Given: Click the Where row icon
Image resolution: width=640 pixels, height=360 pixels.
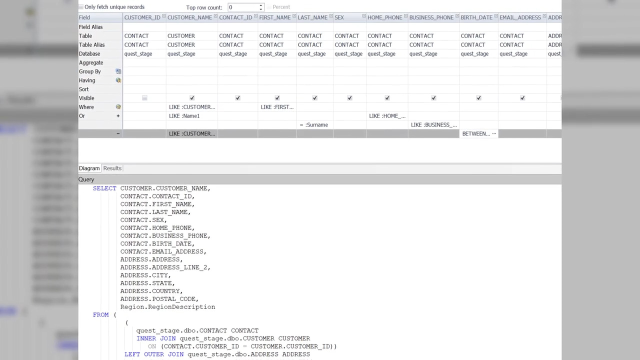Looking at the screenshot, I should 118,107.
